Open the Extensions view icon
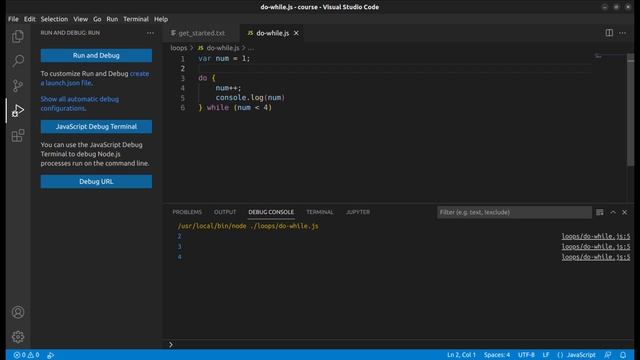640x360 pixels. [18, 136]
